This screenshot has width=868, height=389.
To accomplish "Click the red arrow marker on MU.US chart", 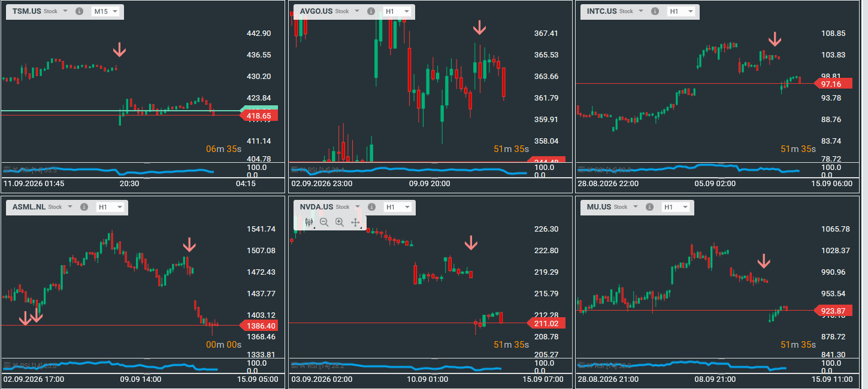I will [763, 261].
